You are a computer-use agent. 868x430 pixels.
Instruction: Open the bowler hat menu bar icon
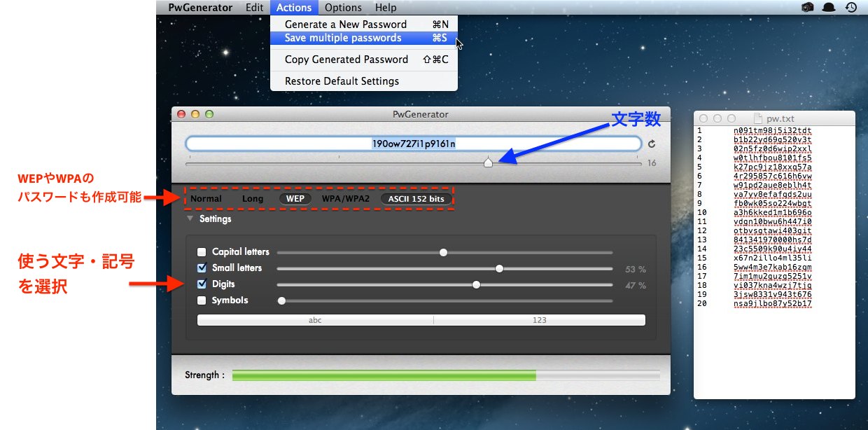click(829, 8)
